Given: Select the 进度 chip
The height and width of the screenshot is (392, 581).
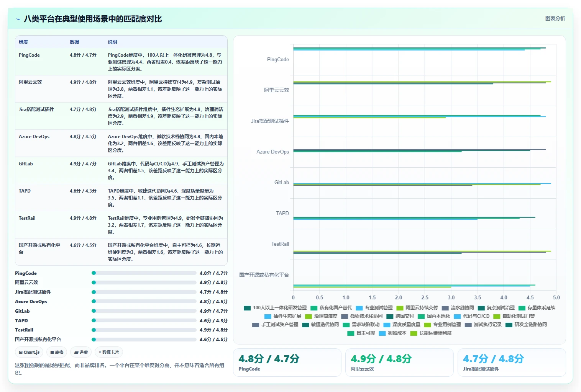Looking at the screenshot, I should (x=81, y=352).
